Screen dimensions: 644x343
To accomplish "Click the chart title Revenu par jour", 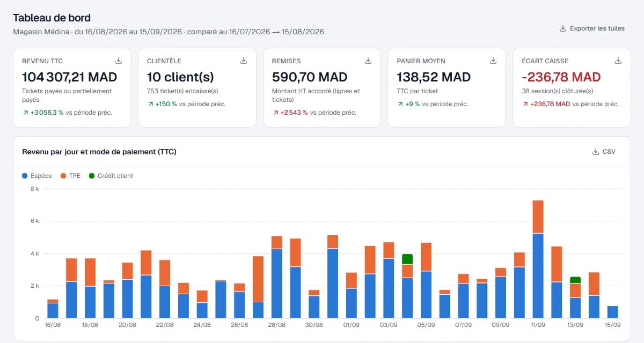I will click(99, 152).
